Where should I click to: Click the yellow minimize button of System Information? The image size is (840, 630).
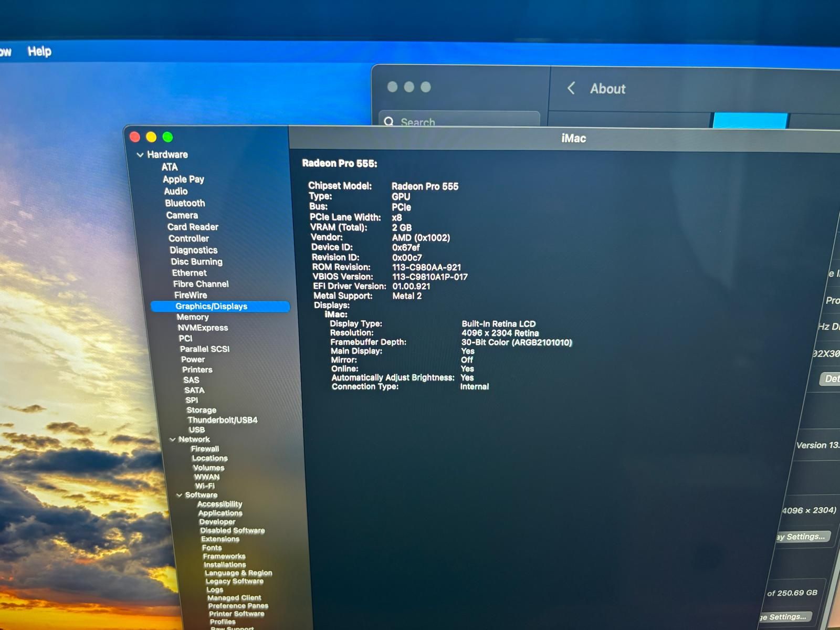(151, 137)
